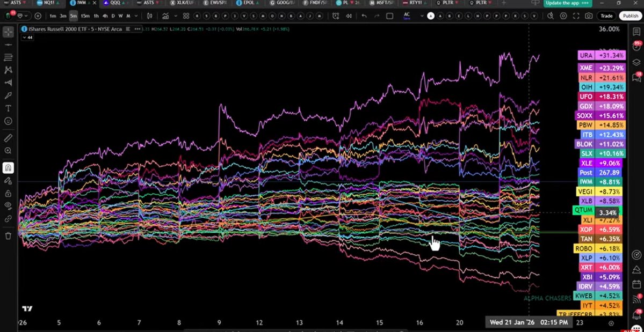Viewport: 644px width, 332px height.
Task: Expand the diamond plan dropdown
Action: (24, 16)
